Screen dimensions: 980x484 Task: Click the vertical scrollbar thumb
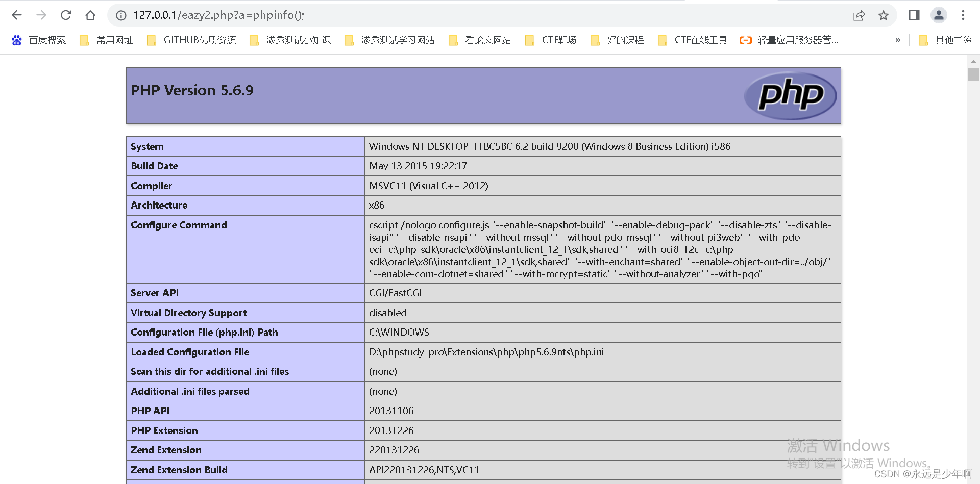point(973,74)
